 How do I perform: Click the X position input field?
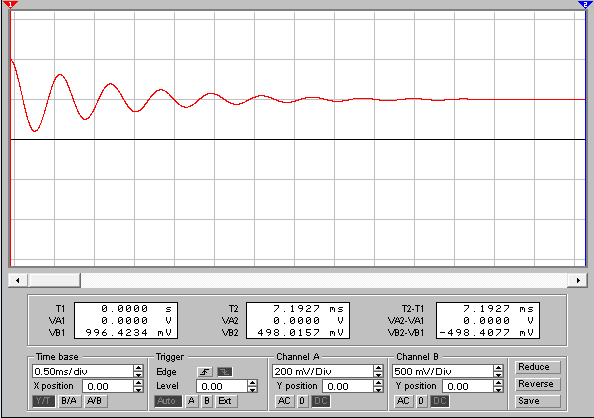point(108,386)
